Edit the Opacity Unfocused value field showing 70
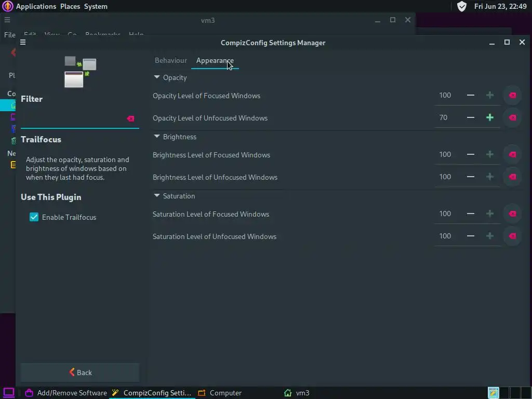This screenshot has height=399, width=532. point(448,118)
